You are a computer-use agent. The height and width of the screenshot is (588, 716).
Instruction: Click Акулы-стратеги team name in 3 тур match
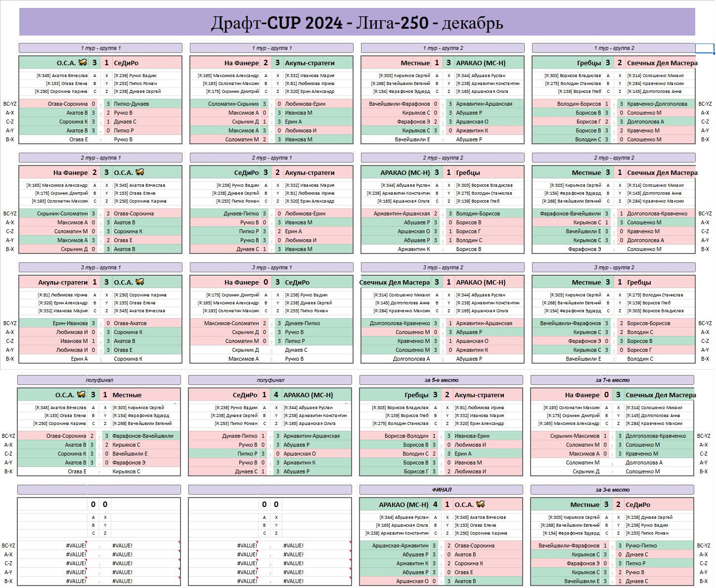(63, 282)
